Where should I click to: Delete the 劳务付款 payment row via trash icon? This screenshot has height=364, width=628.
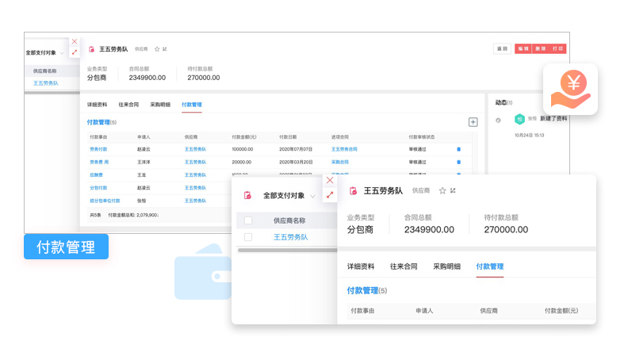tap(458, 149)
